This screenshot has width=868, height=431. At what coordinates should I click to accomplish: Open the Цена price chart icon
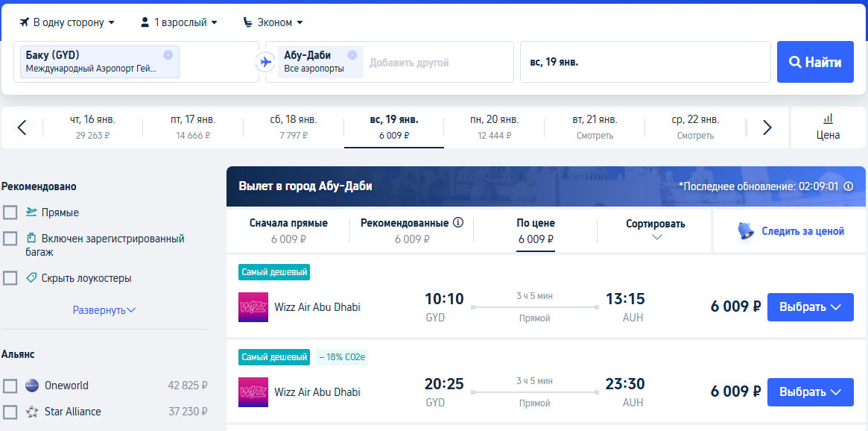coord(829,128)
